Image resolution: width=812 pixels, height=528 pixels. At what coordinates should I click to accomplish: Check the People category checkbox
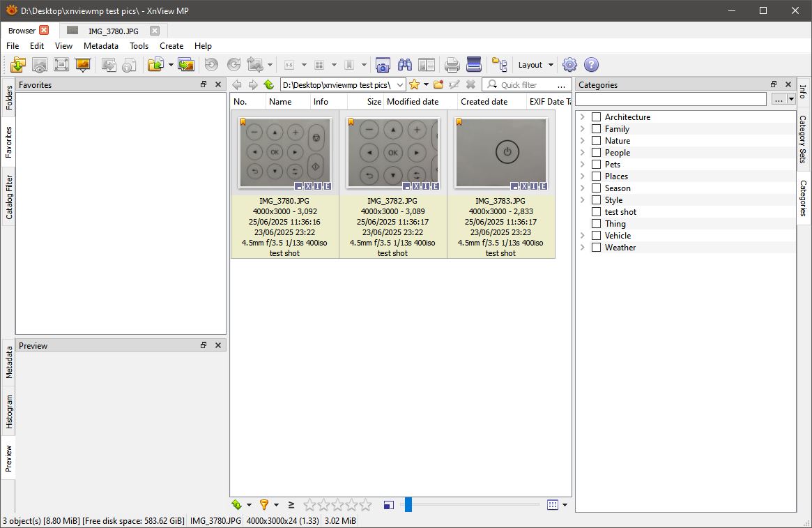(x=596, y=153)
